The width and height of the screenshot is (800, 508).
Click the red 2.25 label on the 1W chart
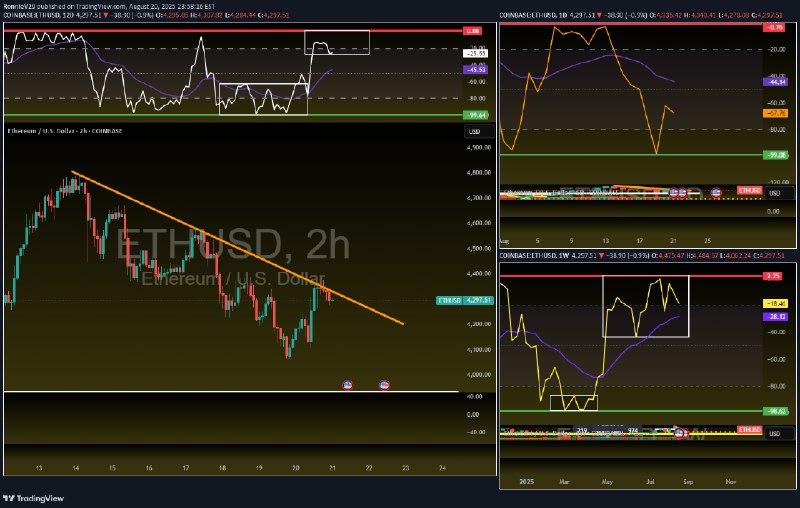773,276
